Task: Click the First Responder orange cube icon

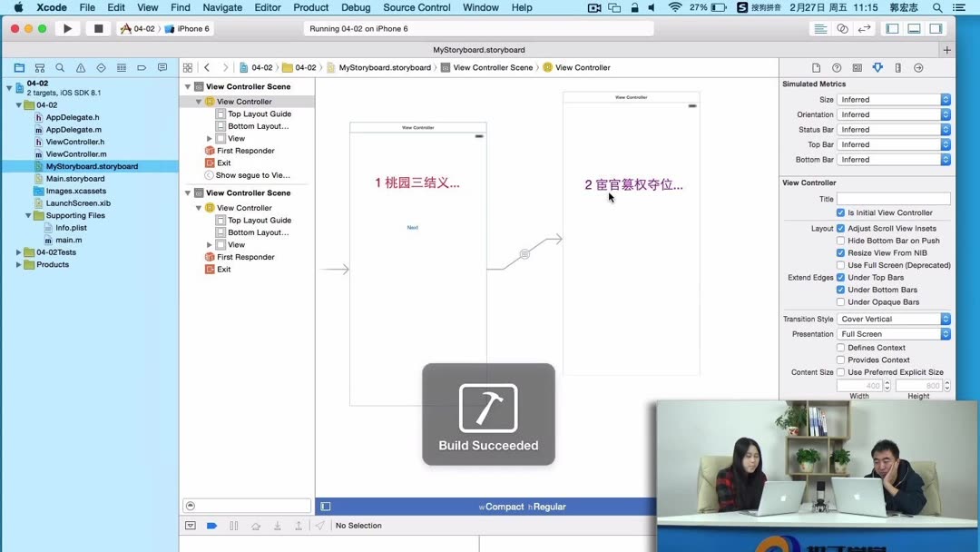Action: (x=210, y=151)
